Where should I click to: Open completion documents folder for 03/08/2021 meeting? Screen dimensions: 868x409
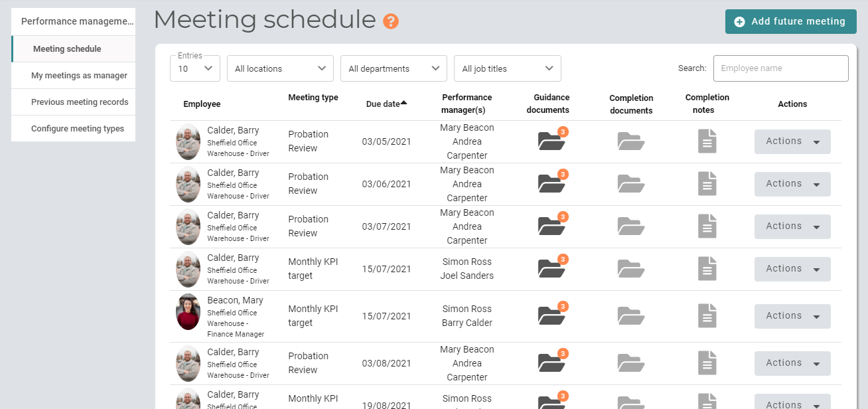[x=631, y=363]
